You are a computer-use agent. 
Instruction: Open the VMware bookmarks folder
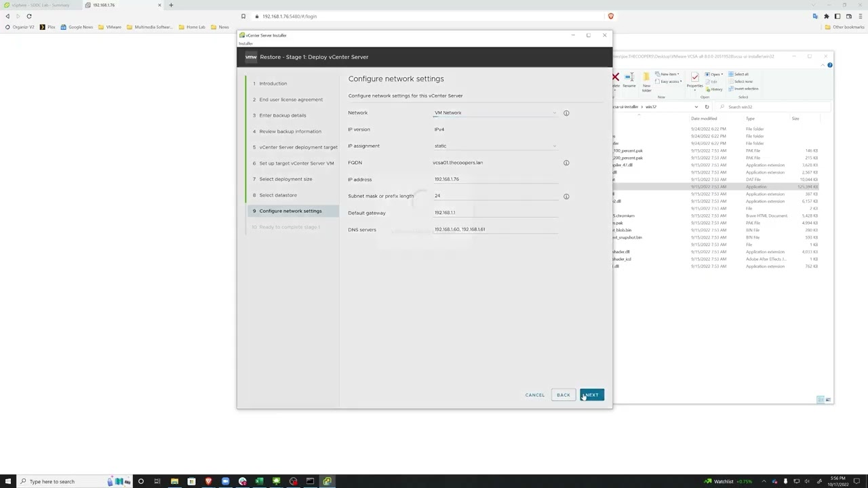[110, 27]
